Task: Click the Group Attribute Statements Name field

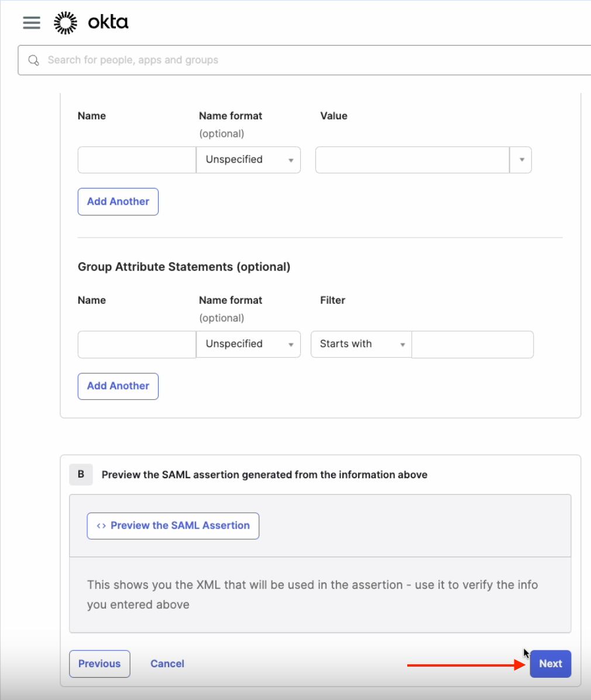Action: 136,344
